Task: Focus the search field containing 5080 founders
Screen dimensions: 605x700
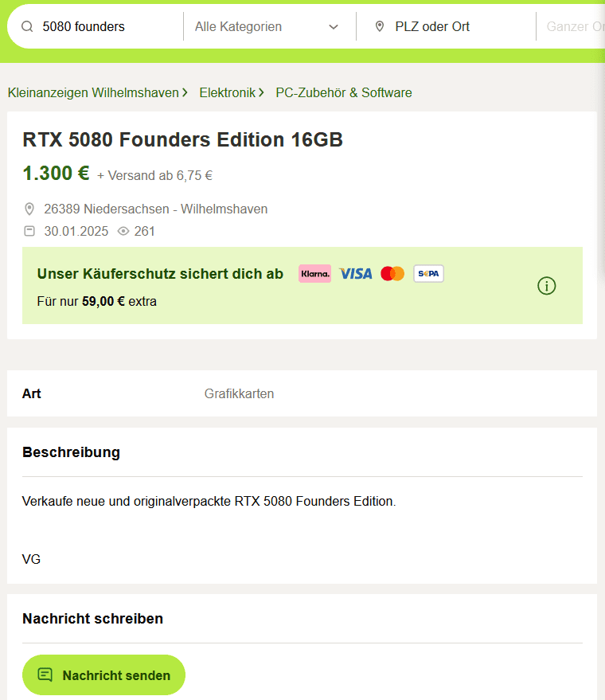Action: coord(103,27)
